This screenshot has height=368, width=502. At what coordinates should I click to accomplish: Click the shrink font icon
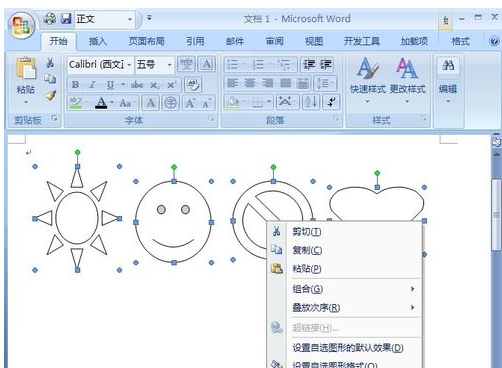207,103
